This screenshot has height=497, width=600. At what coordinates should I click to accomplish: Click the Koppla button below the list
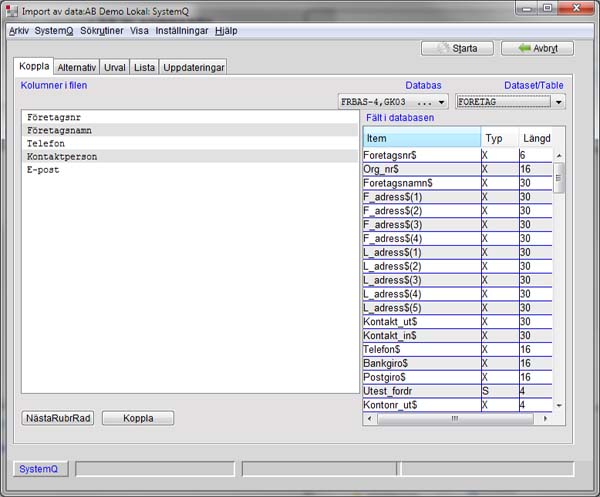138,418
